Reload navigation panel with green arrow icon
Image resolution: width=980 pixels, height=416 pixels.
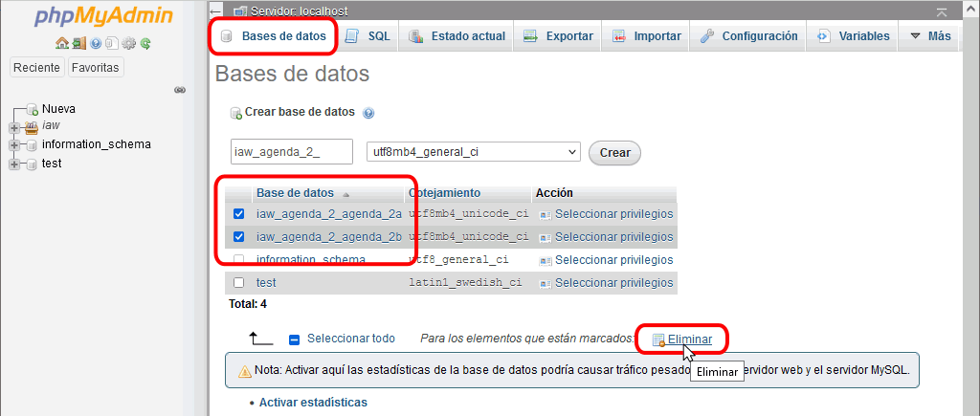pos(145,43)
